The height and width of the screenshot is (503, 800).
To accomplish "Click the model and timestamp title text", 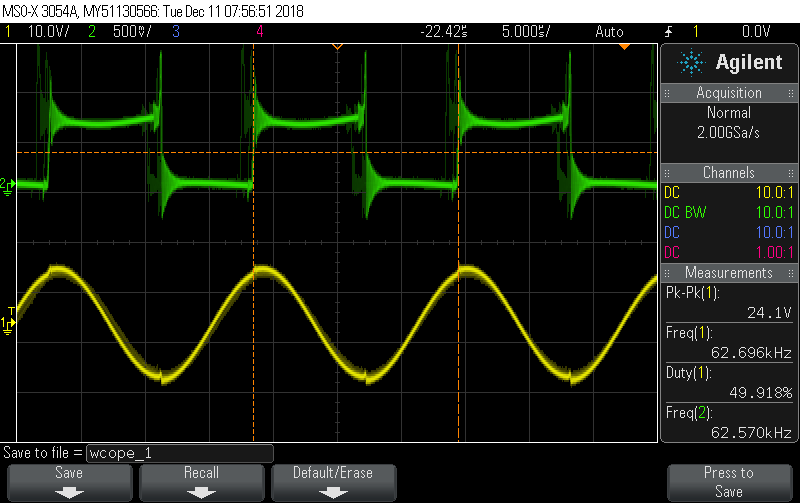I will [153, 11].
